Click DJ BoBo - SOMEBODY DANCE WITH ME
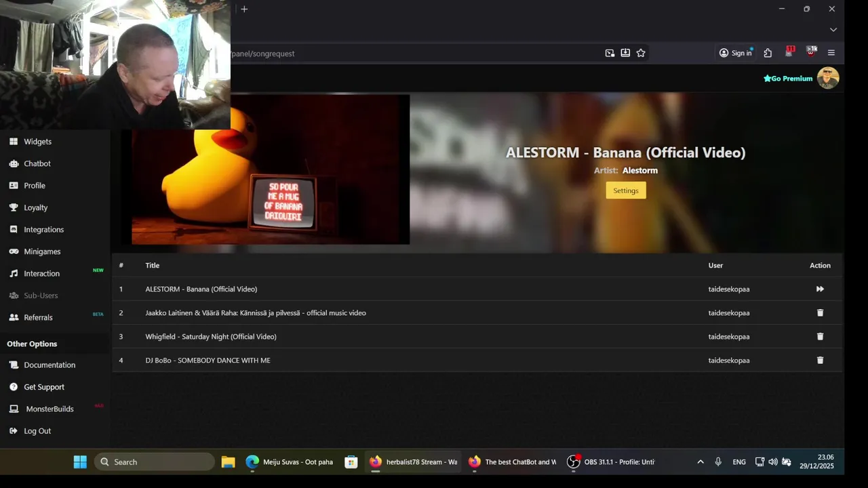Viewport: 868px width, 488px height. click(x=208, y=360)
